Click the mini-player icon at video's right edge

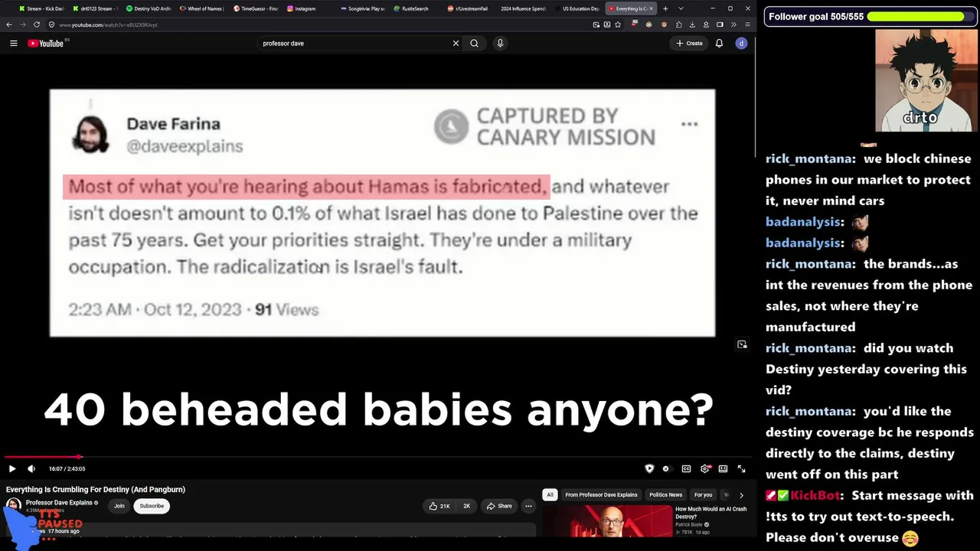(x=742, y=344)
